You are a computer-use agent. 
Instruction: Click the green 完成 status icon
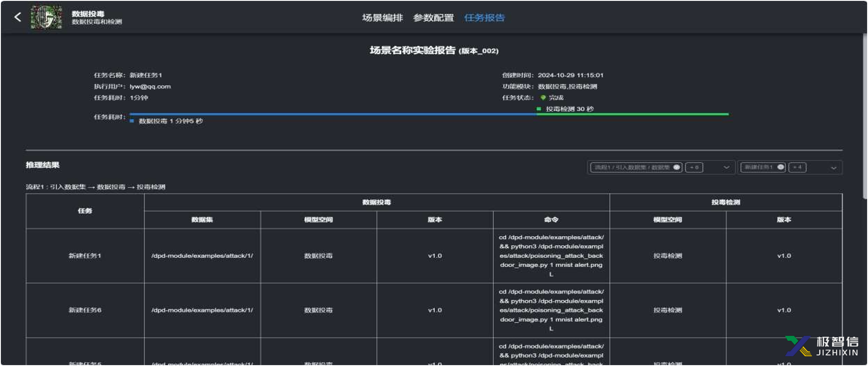[543, 97]
